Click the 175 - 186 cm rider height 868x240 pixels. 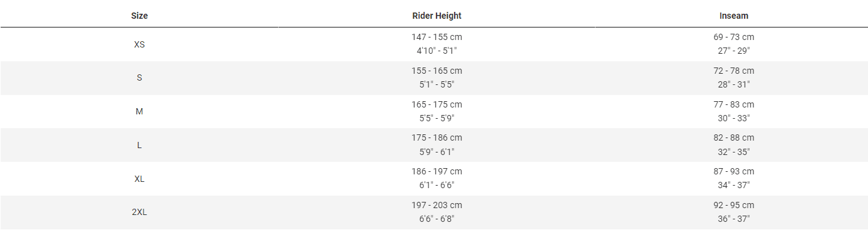(x=437, y=137)
